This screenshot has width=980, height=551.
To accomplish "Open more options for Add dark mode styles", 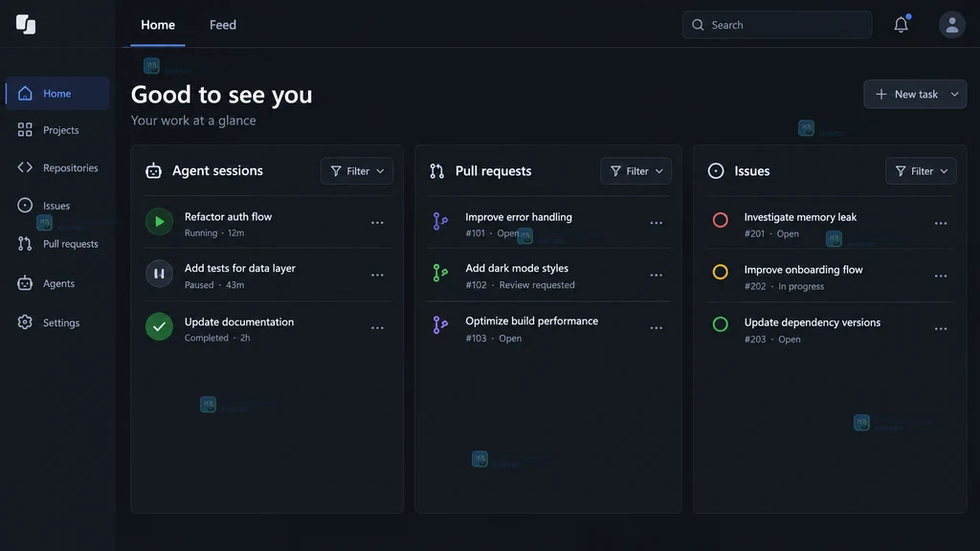I will pyautogui.click(x=656, y=275).
